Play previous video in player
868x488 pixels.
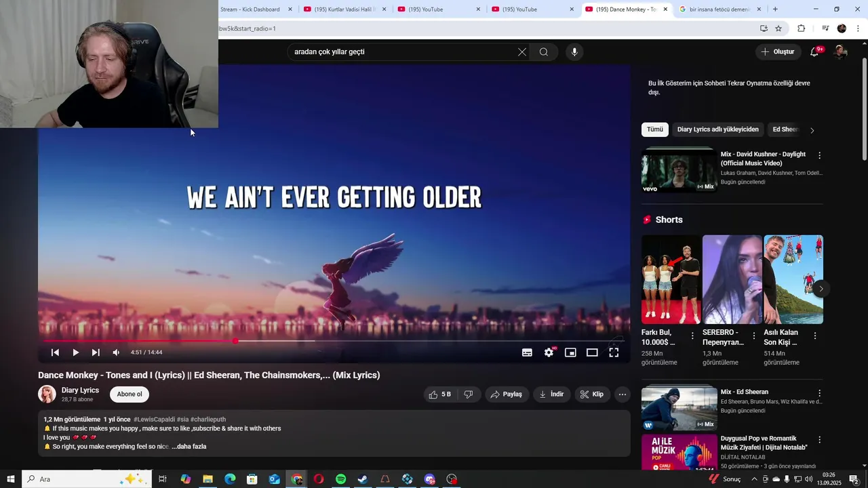55,352
